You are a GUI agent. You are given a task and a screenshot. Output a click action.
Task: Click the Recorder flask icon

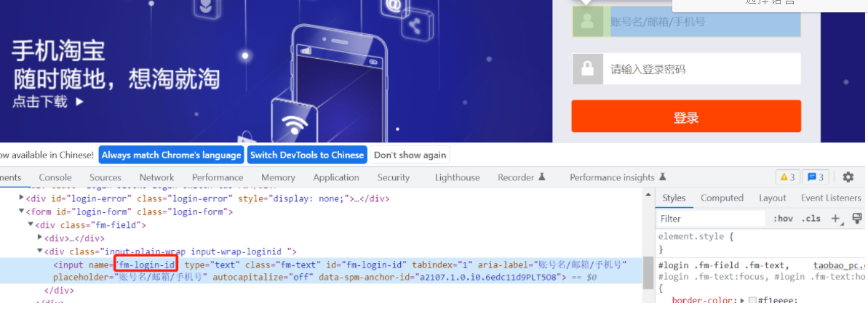(x=542, y=177)
